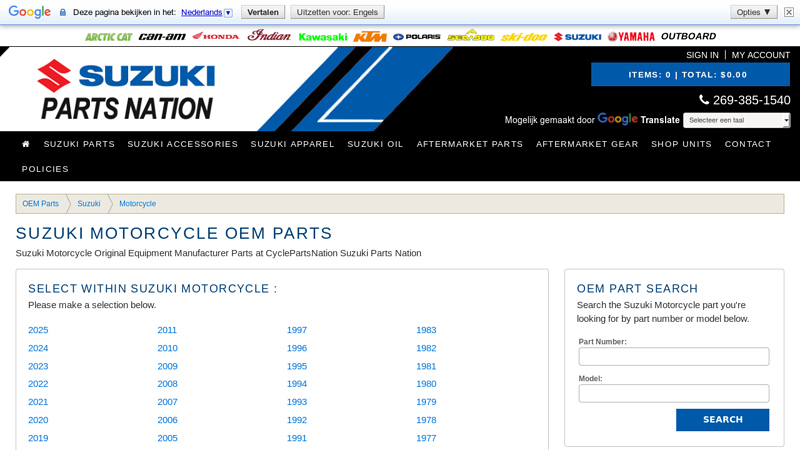Open the Kawasaki brand logo
800x450 pixels.
(x=323, y=37)
